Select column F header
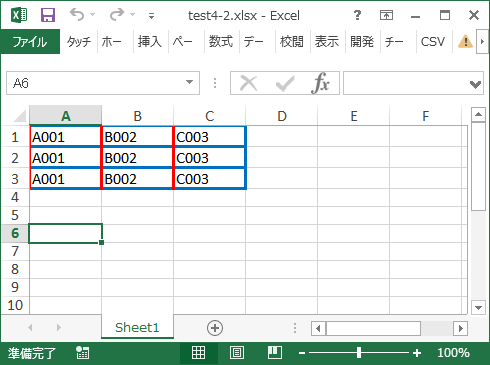 (426, 116)
